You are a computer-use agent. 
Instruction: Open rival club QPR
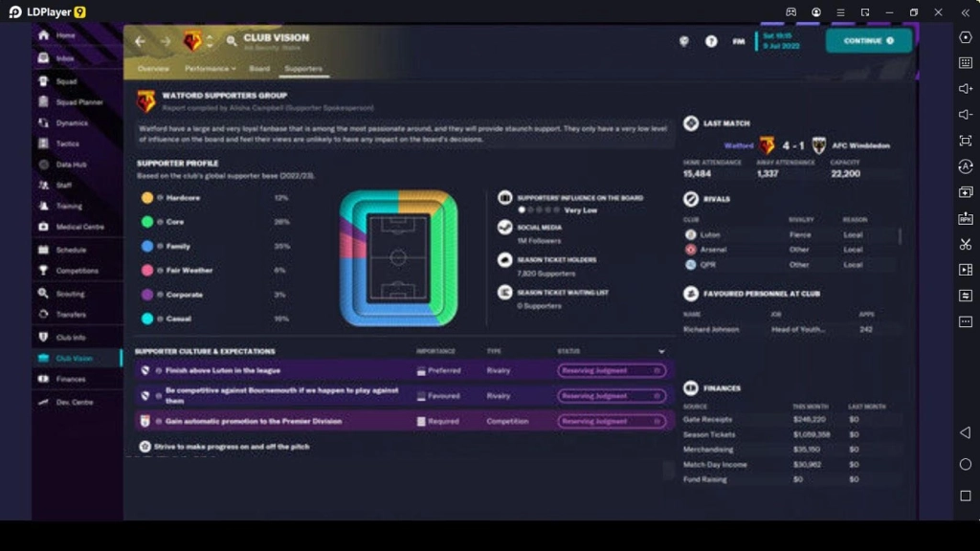708,265
